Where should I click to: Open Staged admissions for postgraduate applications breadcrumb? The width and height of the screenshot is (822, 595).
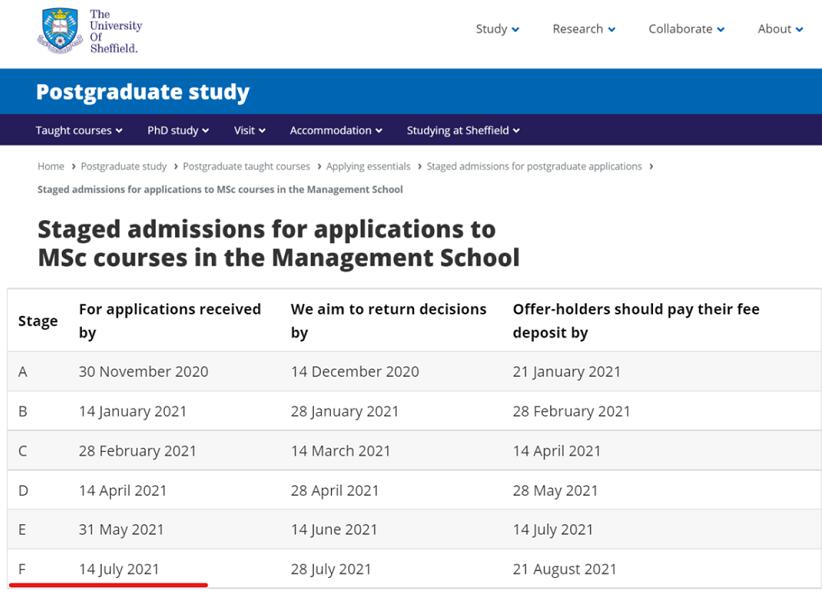click(534, 166)
